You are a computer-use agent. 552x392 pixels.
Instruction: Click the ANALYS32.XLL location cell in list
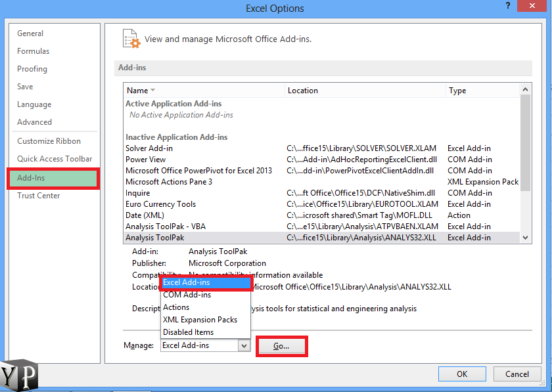pyautogui.click(x=361, y=238)
